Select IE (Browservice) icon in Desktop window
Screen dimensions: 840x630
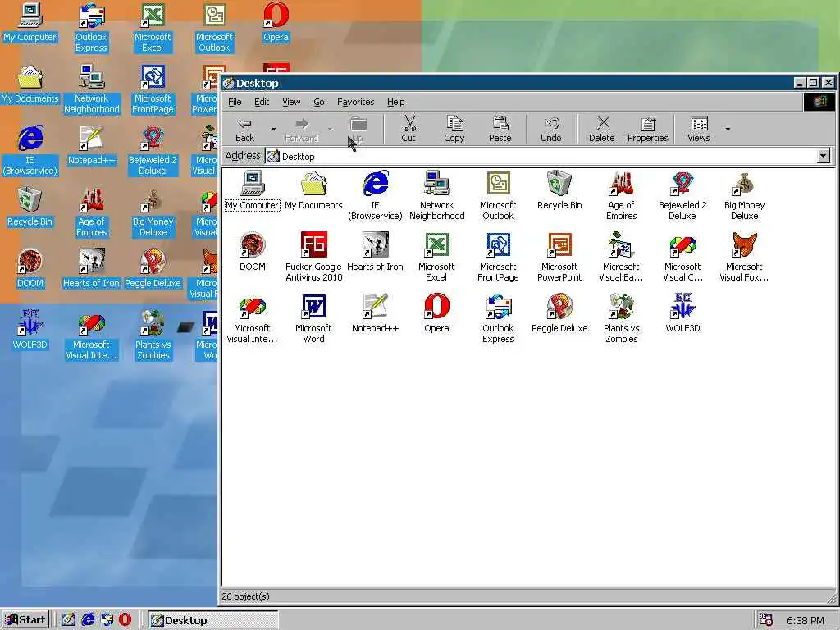(x=375, y=195)
